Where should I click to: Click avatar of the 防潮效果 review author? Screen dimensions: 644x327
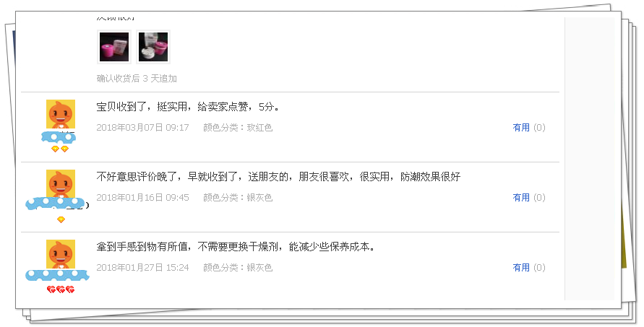61,184
